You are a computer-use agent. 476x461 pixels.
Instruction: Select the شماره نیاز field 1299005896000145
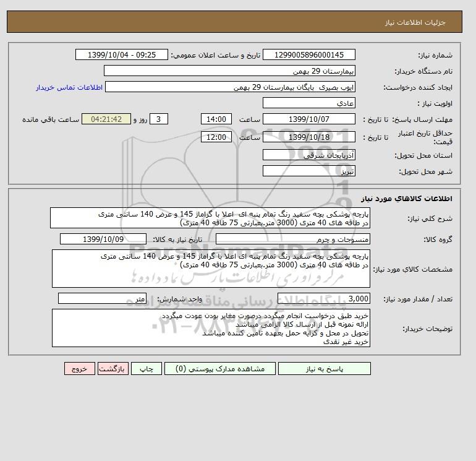pos(308,54)
